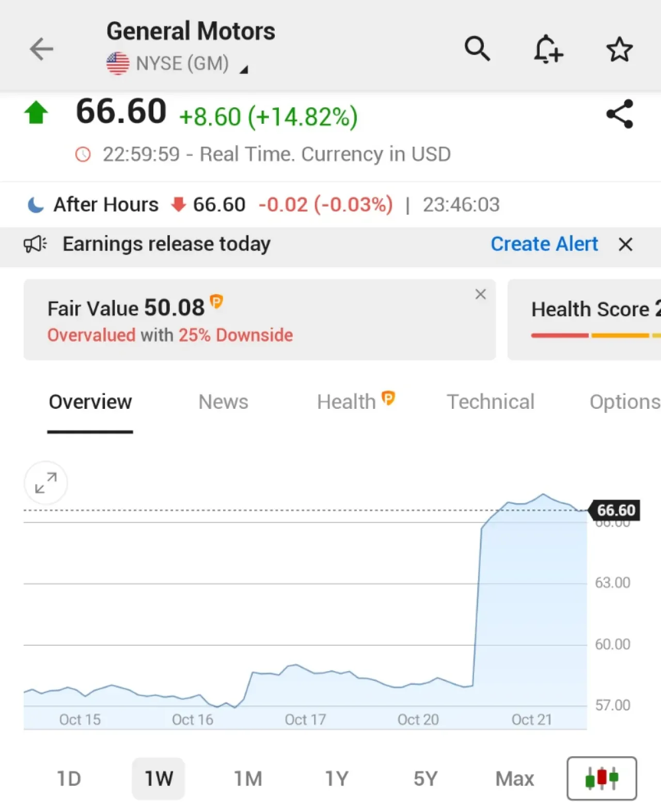Switch to the News tab
This screenshot has width=661, height=812.
pos(223,402)
